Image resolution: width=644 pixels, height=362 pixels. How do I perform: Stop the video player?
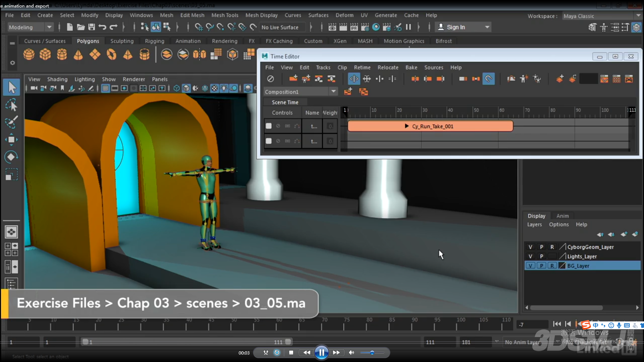[291, 352]
